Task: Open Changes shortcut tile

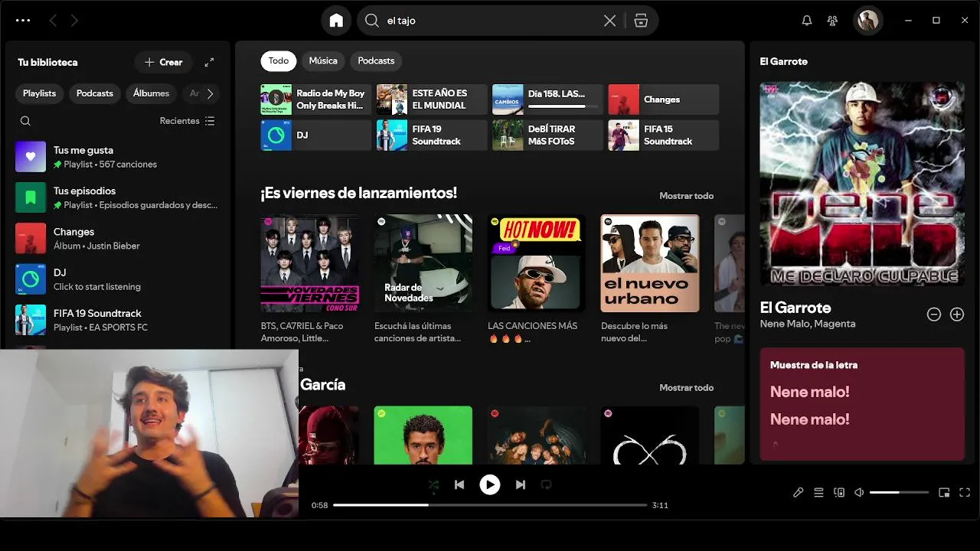Action: tap(663, 99)
